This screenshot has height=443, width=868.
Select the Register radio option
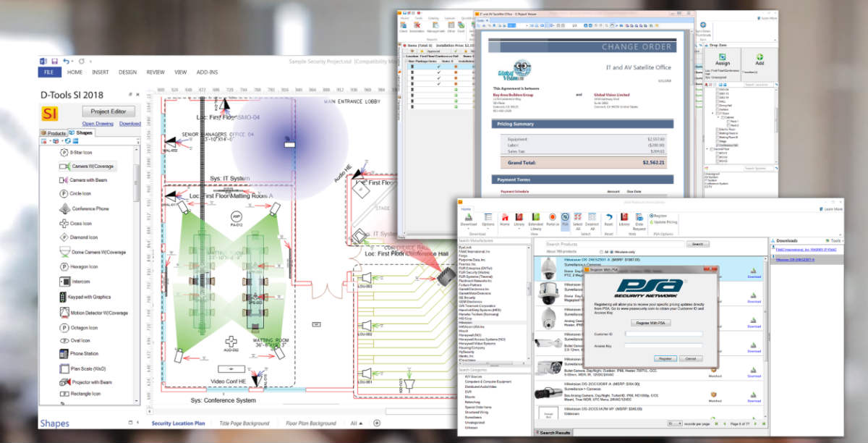tap(659, 216)
